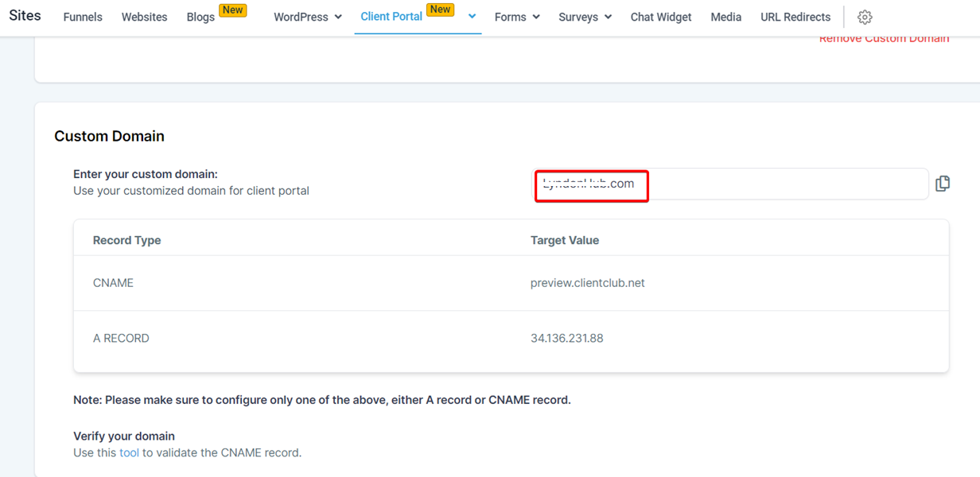Select the preview.clientclub.net CNAME target value
The image size is (980, 477).
(588, 283)
